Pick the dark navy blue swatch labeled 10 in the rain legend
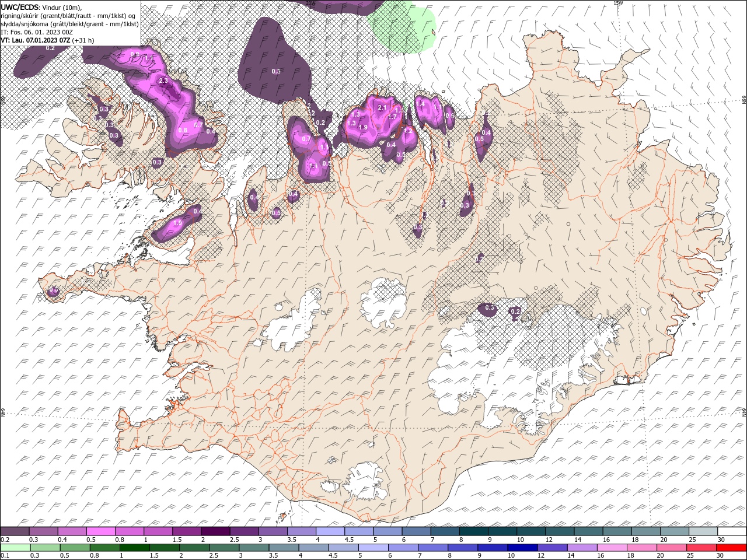 pos(522,547)
